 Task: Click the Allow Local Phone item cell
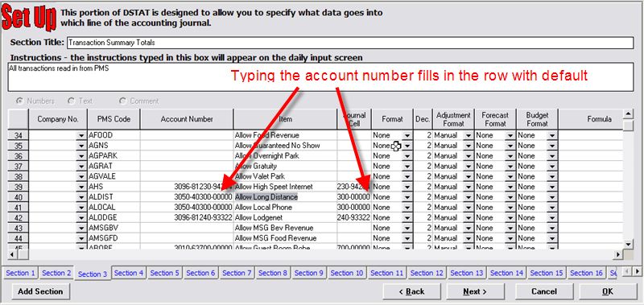click(286, 208)
